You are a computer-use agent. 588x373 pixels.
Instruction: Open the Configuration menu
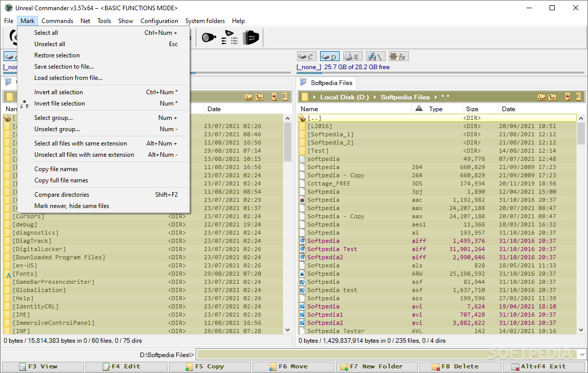coord(159,21)
